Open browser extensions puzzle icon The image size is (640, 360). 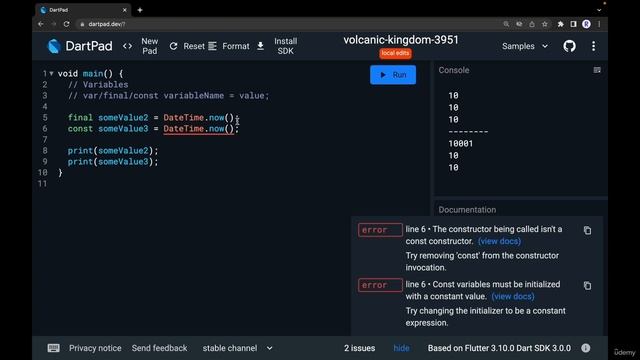pyautogui.click(x=560, y=24)
